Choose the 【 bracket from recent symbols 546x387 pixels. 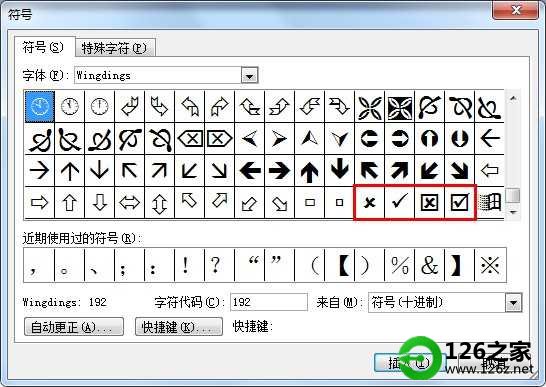340,265
